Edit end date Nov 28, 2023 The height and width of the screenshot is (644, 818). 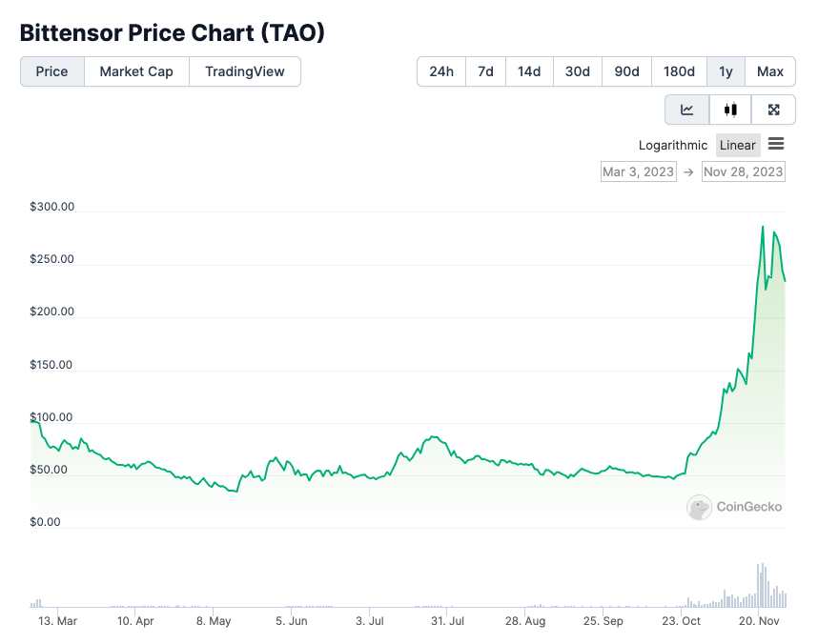743,171
